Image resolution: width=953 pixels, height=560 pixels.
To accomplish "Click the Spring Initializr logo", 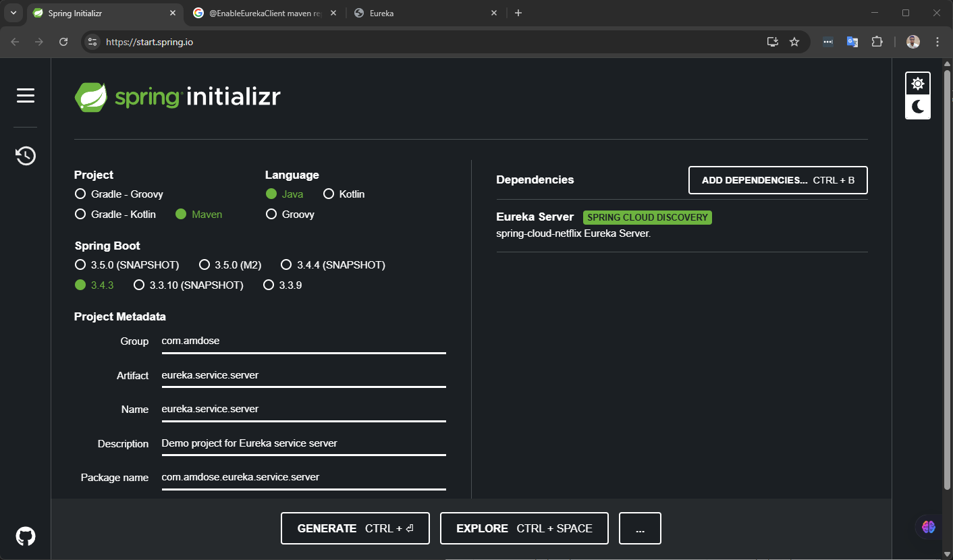I will pyautogui.click(x=178, y=97).
